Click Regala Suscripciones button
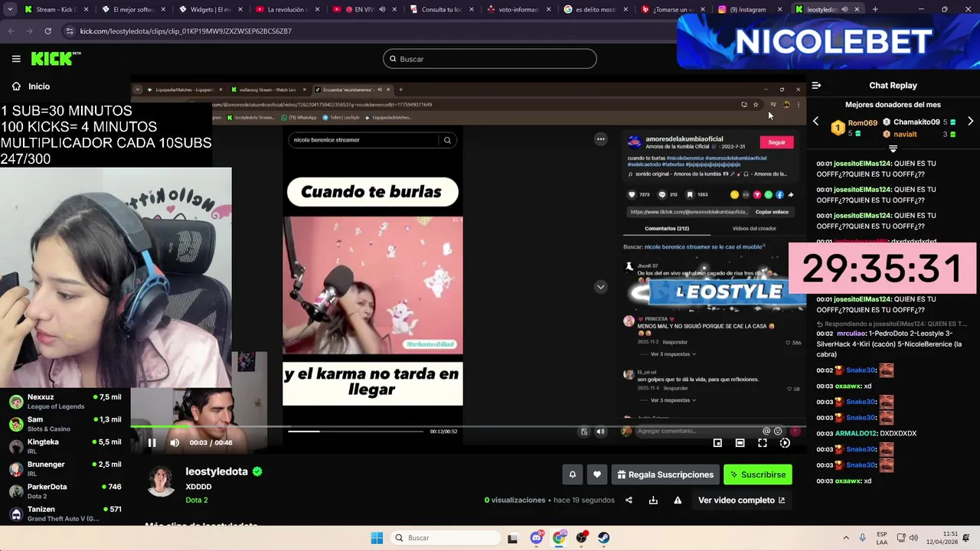 (665, 474)
